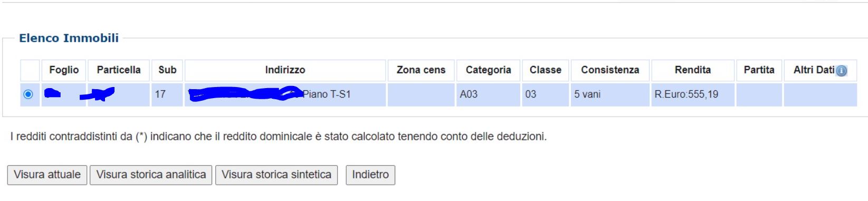Click the 5 vani consistenza cell
This screenshot has height=201, width=868.
610,94
